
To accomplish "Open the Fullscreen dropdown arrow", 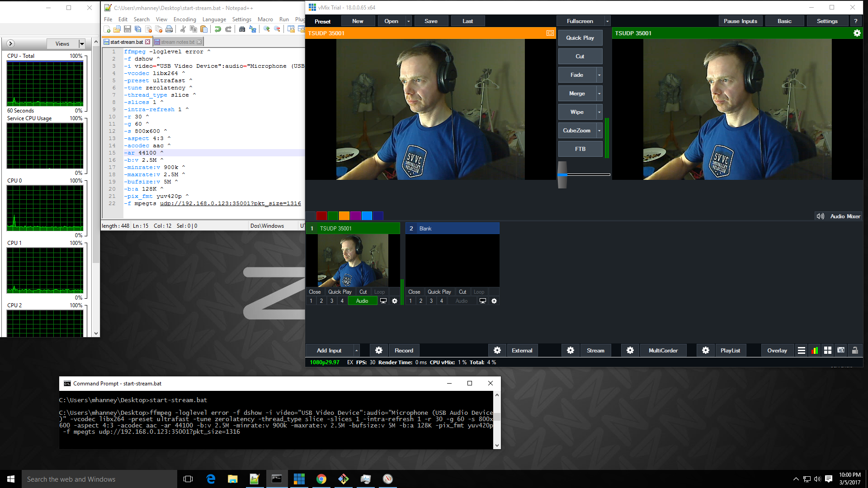I will [607, 21].
